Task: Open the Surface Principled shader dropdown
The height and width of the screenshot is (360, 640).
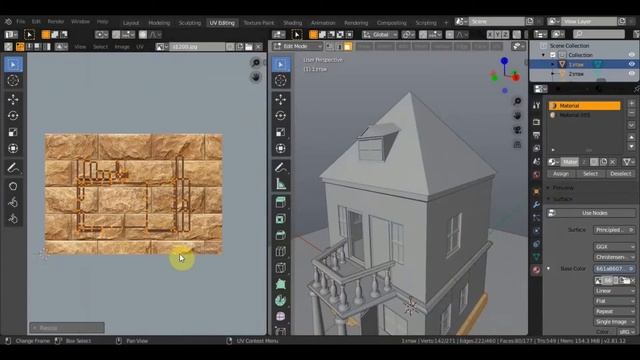Action: [x=614, y=230]
